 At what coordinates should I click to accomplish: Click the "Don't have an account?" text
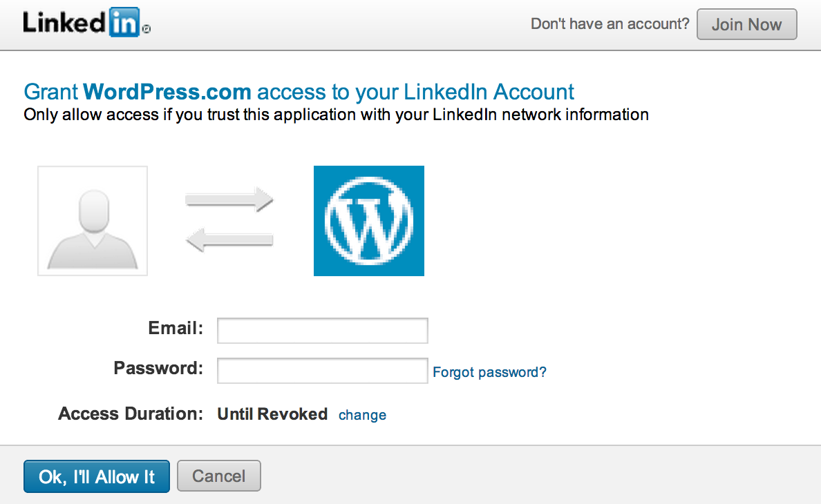610,24
